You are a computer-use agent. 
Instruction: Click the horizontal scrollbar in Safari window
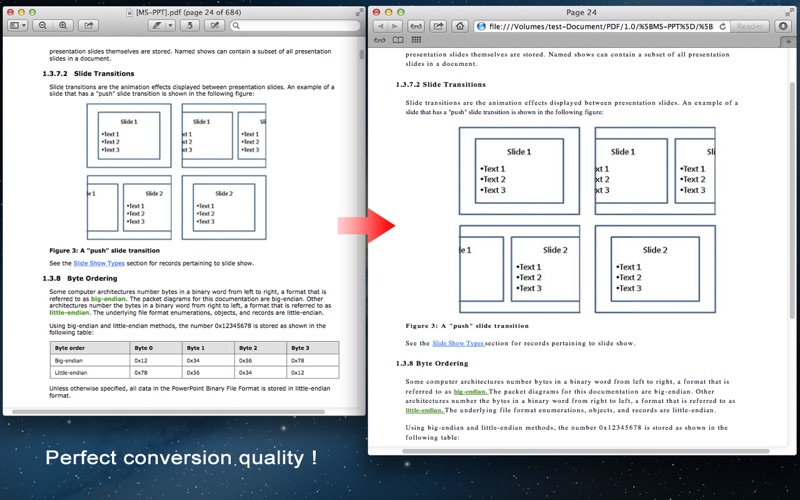pyautogui.click(x=586, y=451)
